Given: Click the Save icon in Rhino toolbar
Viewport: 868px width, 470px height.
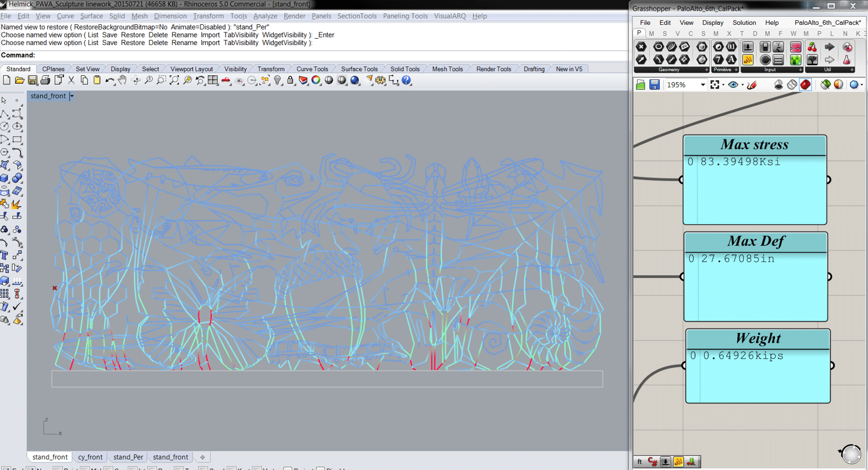Looking at the screenshot, I should point(32,80).
